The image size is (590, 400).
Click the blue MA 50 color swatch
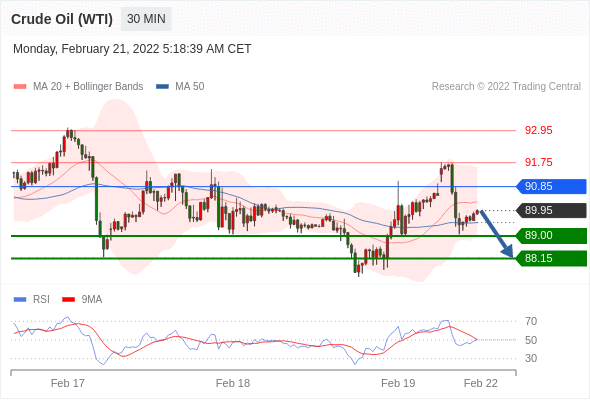[162, 87]
